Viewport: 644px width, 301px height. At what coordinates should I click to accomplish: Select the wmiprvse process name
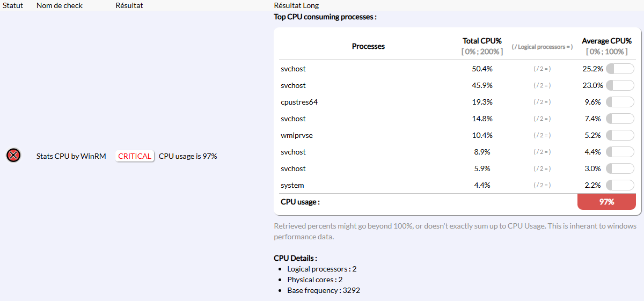(x=297, y=135)
